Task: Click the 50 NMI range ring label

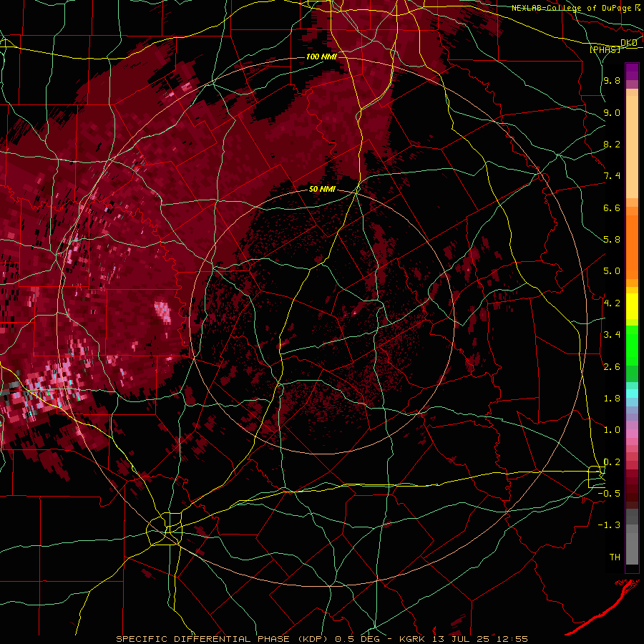Action: point(322,190)
